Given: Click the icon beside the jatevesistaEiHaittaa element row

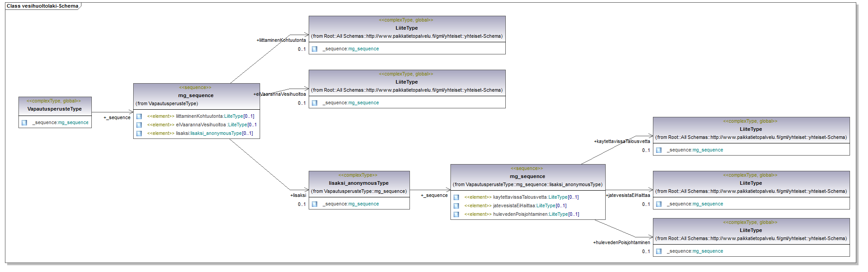Looking at the screenshot, I should coord(456,206).
